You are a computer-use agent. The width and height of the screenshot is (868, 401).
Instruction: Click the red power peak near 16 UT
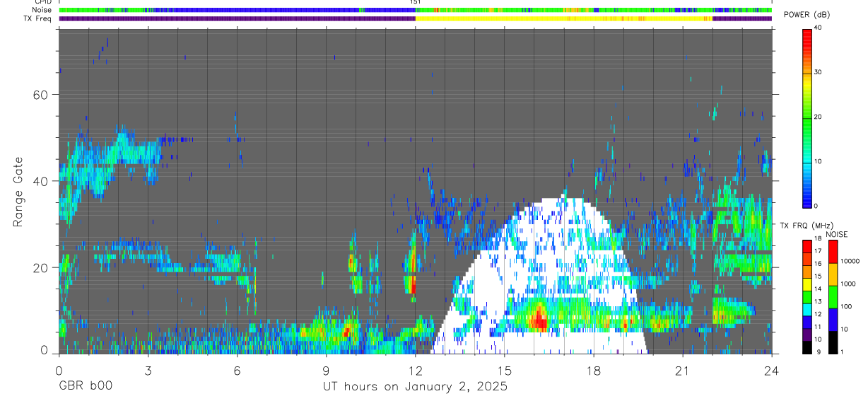pyautogui.click(x=539, y=318)
